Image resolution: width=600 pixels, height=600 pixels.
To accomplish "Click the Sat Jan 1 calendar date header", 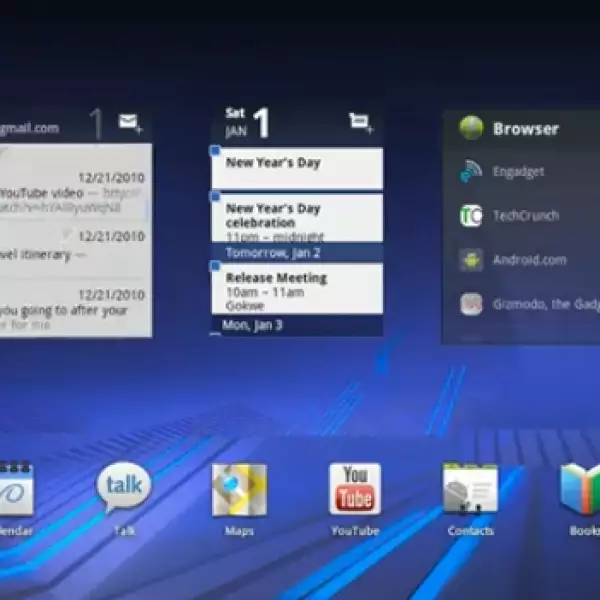I will 248,122.
